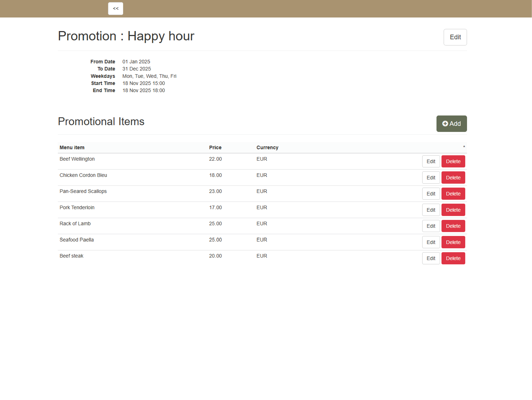The height and width of the screenshot is (400, 532).
Task: Edit the Rack of Lamb item
Action: (x=431, y=226)
